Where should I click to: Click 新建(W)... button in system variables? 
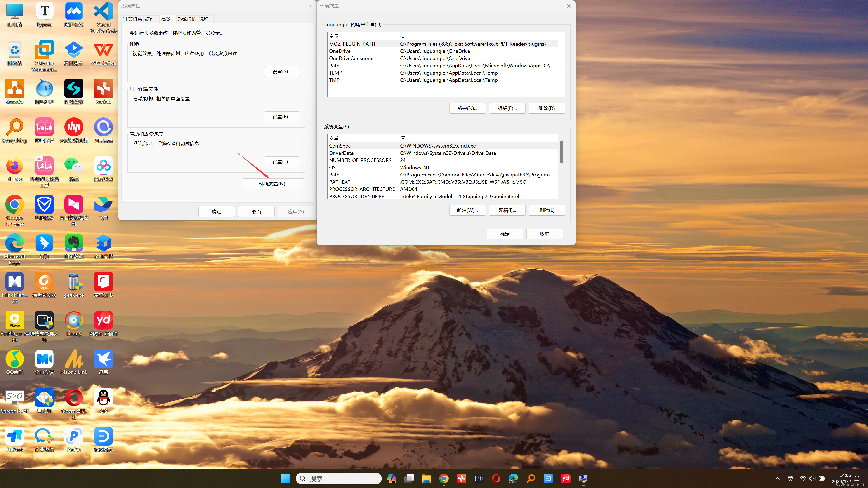[x=467, y=210]
